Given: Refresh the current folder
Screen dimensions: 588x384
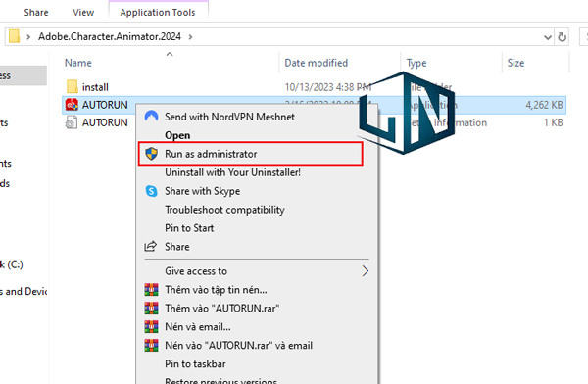Looking at the screenshot, I should (562, 37).
